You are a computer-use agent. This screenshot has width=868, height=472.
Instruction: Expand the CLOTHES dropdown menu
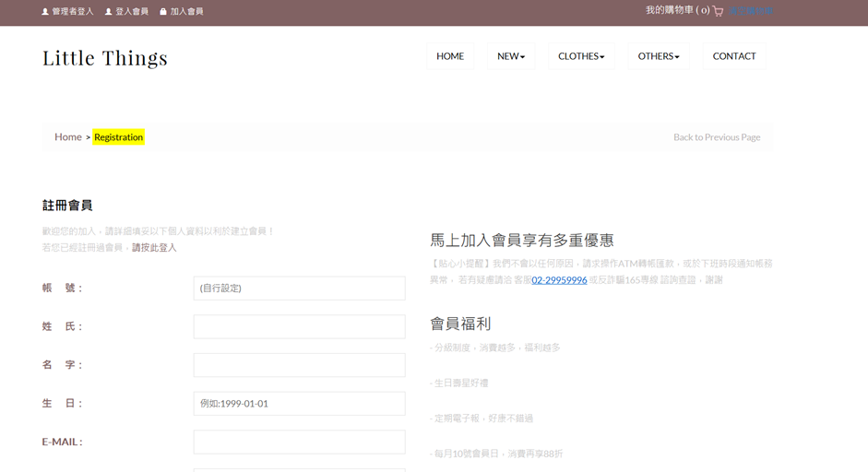click(581, 56)
